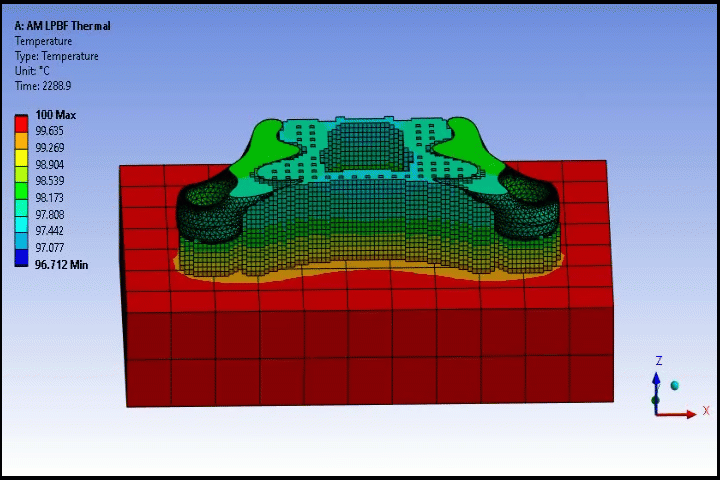720x480 pixels.
Task: Select the orange 99.635 legend color band
Action: point(21,140)
